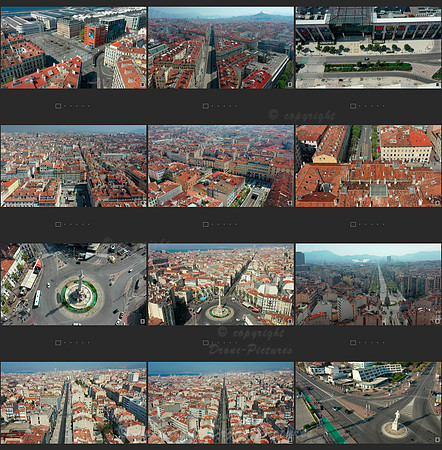Click corner badge on hilltop basilica avenue thumbnail
Image resolution: width=442 pixels, height=450 pixels.
click(x=290, y=84)
